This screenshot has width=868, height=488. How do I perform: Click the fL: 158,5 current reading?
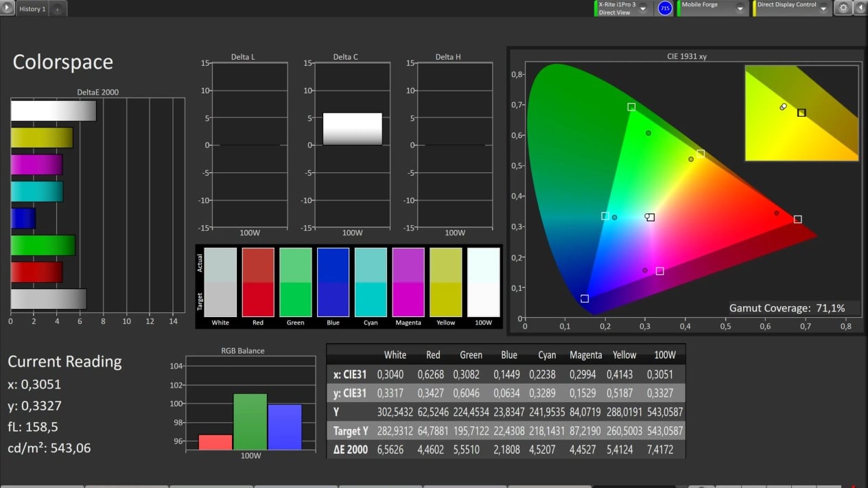(34, 426)
